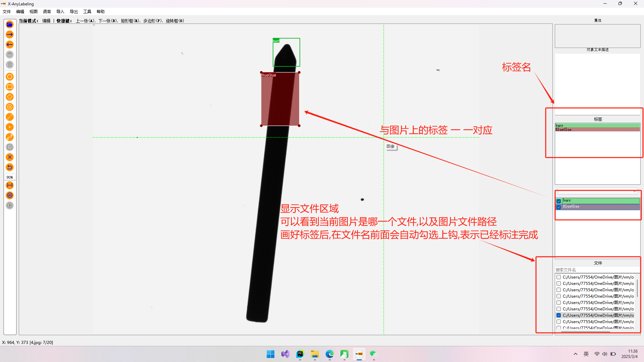Open the 导出 export menu
Screen dimensions: 644x362
pos(73,12)
